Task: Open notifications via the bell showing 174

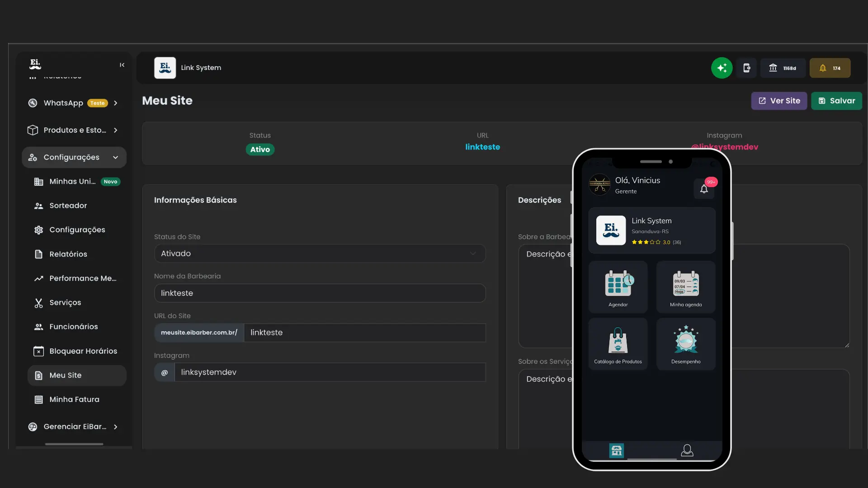Action: 830,68
